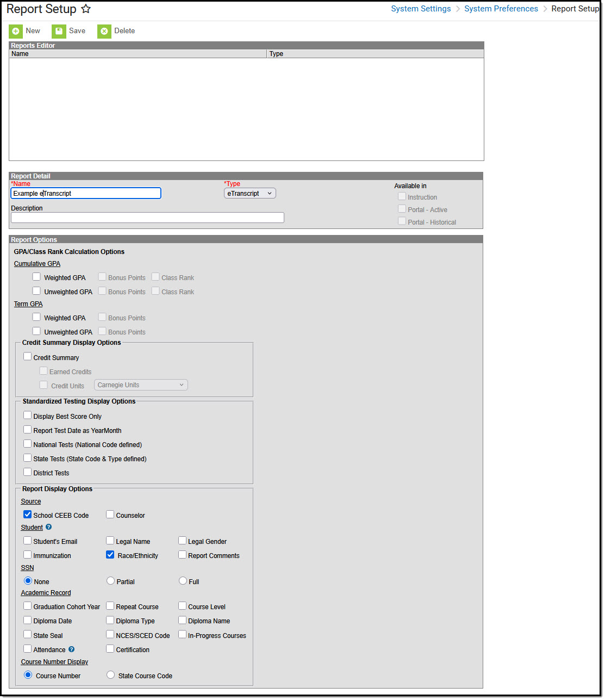Click the Delete report icon
This screenshot has width=605, height=700.
coord(104,31)
